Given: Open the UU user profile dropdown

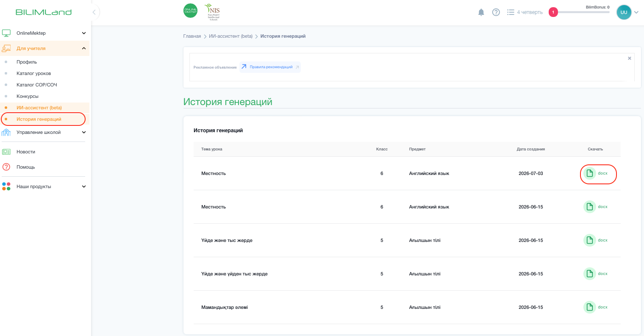Looking at the screenshot, I should [627, 12].
